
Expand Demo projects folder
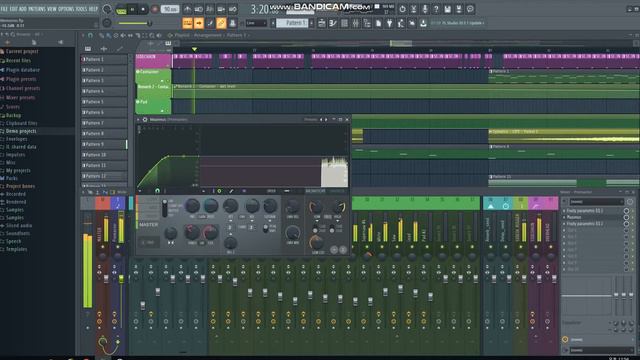pos(21,131)
